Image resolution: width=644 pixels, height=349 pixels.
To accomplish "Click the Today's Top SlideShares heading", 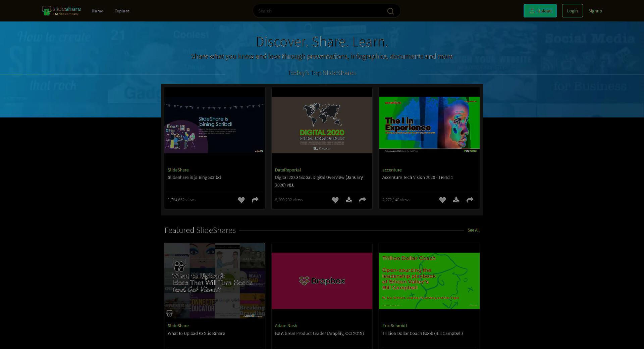I will 322,73.
